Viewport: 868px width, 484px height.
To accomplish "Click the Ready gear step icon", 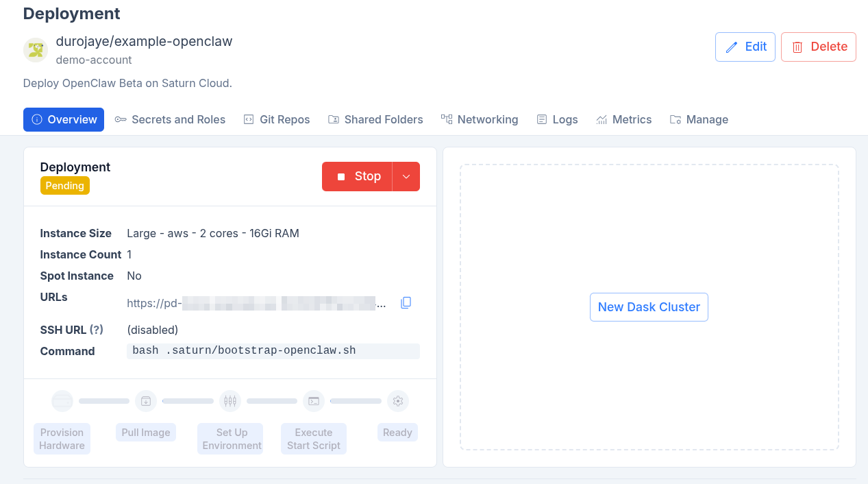I will pyautogui.click(x=398, y=401).
